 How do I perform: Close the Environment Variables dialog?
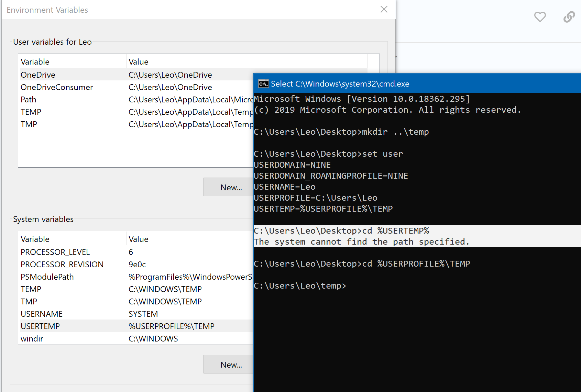click(x=384, y=10)
